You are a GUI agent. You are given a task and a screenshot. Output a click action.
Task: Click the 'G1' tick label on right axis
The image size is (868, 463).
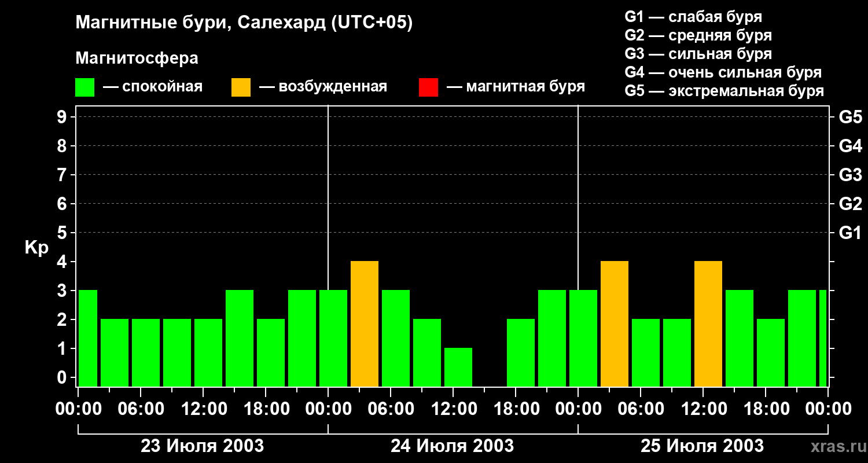pyautogui.click(x=850, y=233)
